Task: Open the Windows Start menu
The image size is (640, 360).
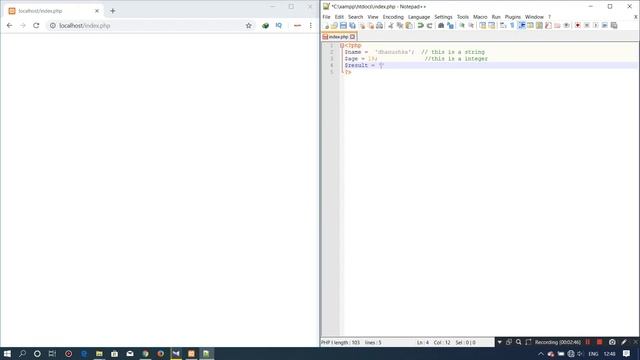Action: (x=7, y=353)
